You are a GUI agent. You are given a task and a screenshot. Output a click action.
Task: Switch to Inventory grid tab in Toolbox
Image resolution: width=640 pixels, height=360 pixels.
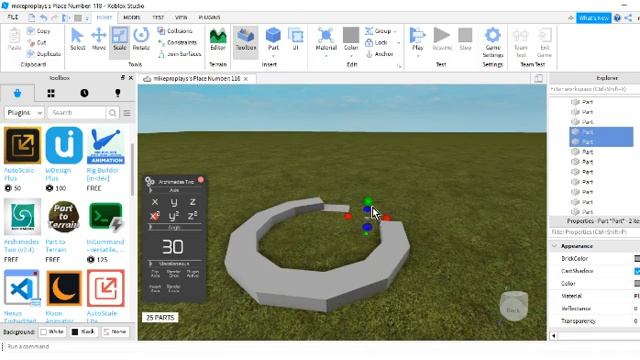51,93
